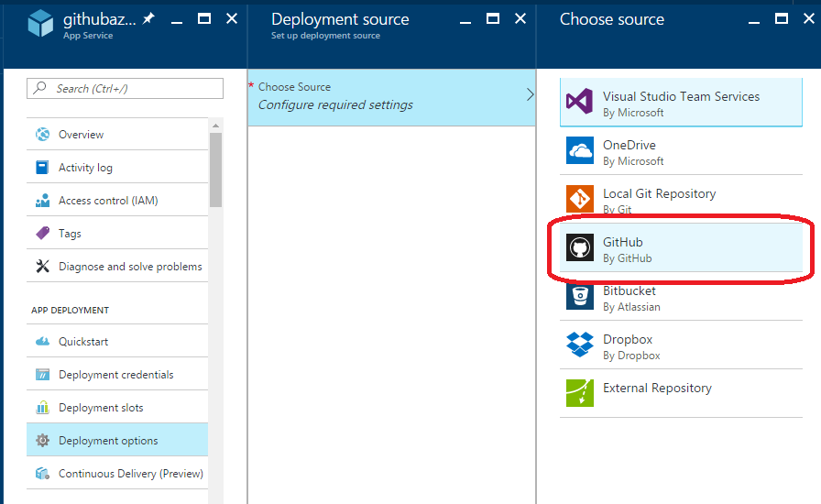Select Bitbucket by Atlassian source
Screen dimensions: 821x504
coord(681,297)
